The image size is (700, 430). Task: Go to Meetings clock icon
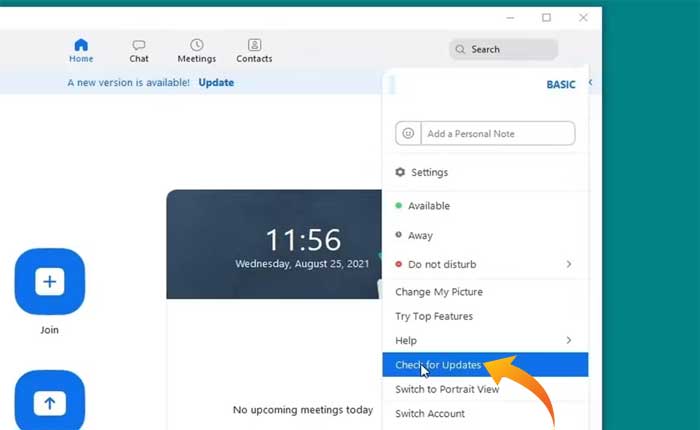(x=197, y=45)
